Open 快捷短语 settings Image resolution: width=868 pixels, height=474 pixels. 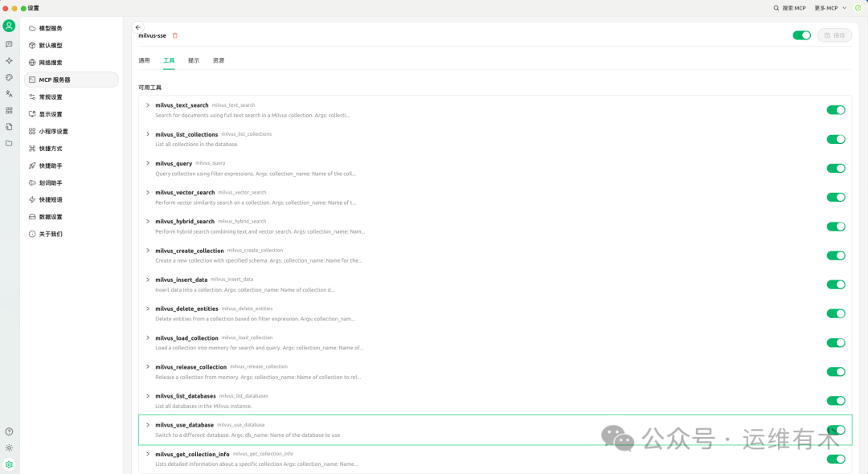point(72,200)
